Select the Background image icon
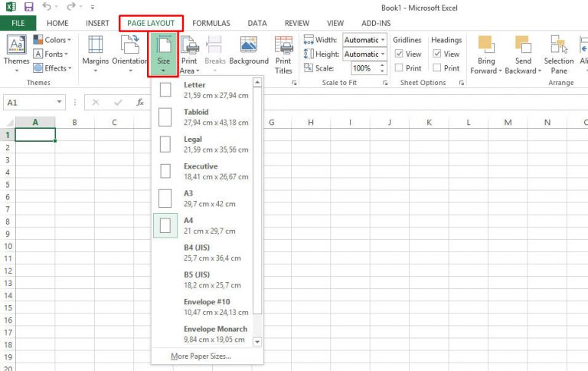 [249, 46]
